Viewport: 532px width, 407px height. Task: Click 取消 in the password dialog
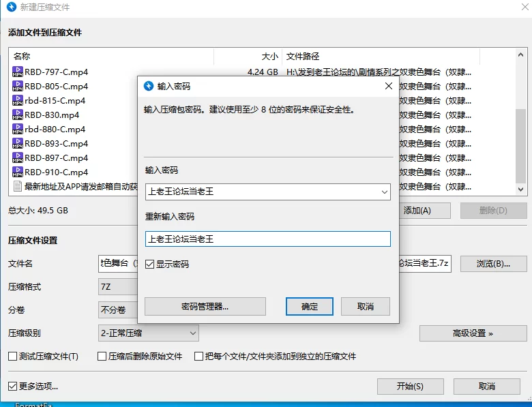click(x=366, y=307)
